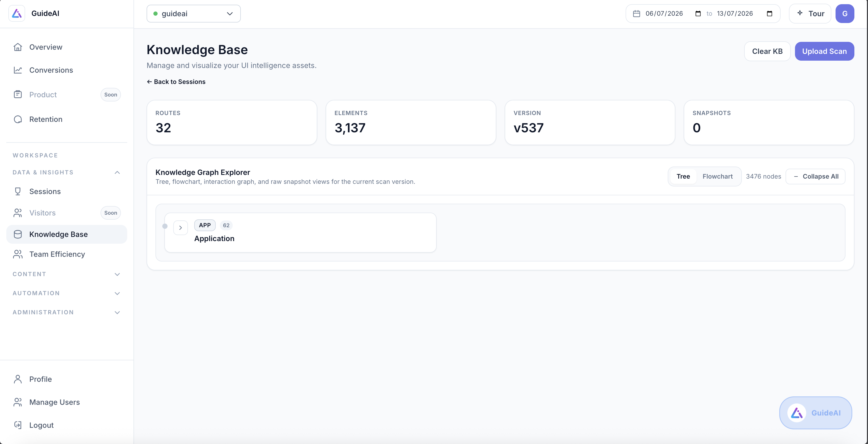Click the Upload Scan button
This screenshot has height=444, width=868.
click(824, 51)
